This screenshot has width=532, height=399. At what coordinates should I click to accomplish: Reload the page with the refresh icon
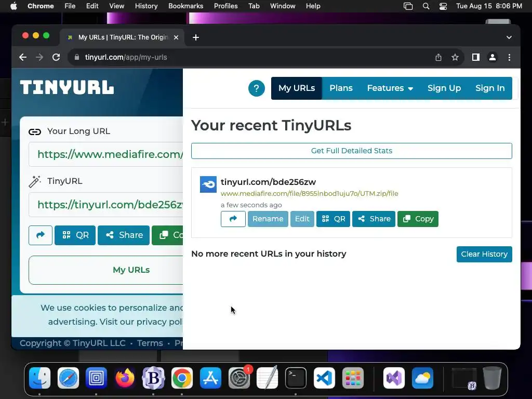click(x=56, y=57)
